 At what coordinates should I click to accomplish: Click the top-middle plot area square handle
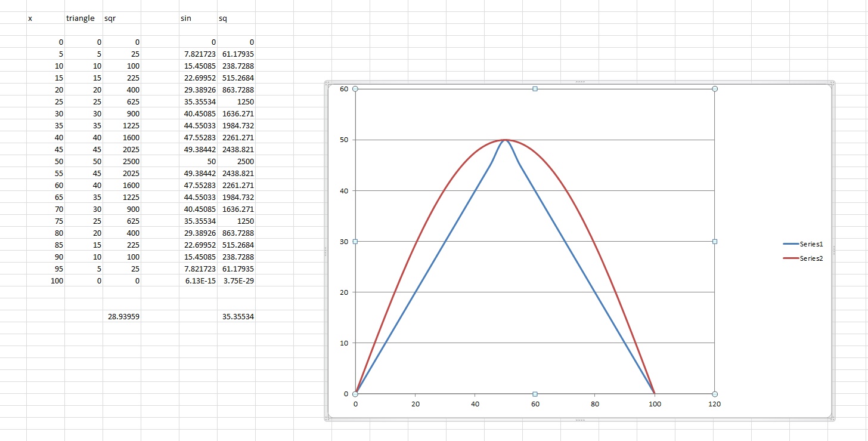pos(535,89)
